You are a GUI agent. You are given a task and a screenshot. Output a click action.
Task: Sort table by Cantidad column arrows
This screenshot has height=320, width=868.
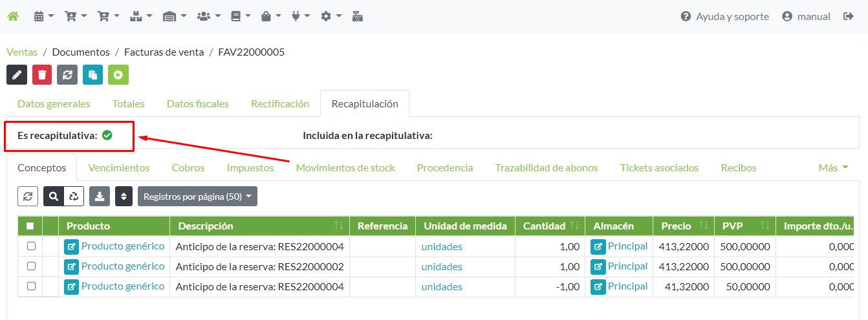[x=574, y=226]
